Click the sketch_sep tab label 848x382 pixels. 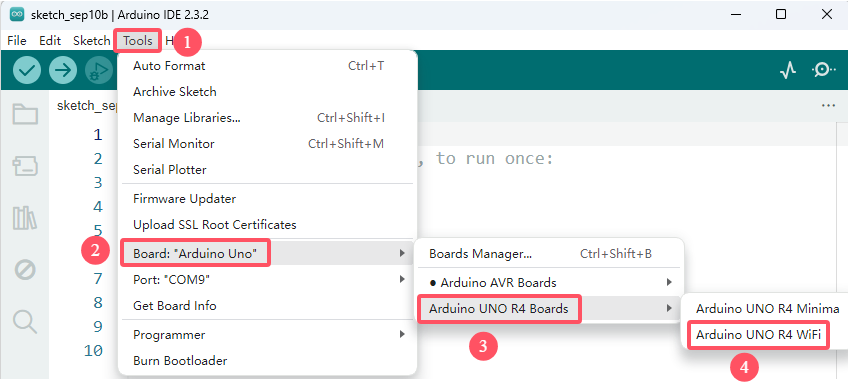tap(87, 106)
